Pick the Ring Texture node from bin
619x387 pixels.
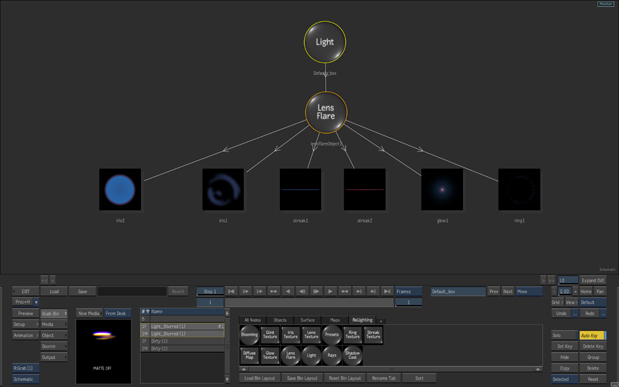pyautogui.click(x=353, y=335)
